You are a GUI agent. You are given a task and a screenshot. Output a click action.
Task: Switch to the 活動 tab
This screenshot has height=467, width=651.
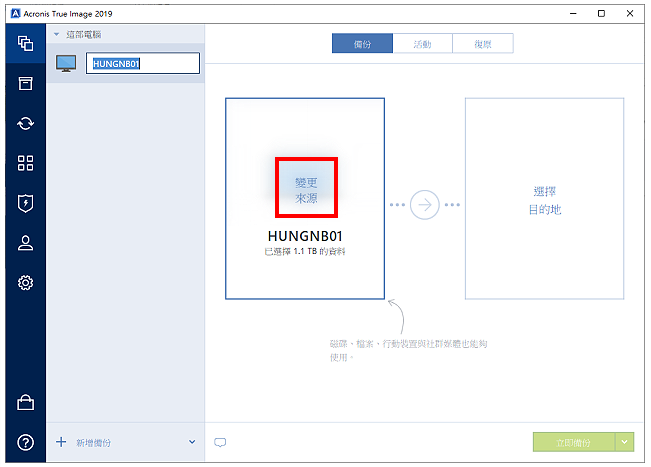pos(423,44)
